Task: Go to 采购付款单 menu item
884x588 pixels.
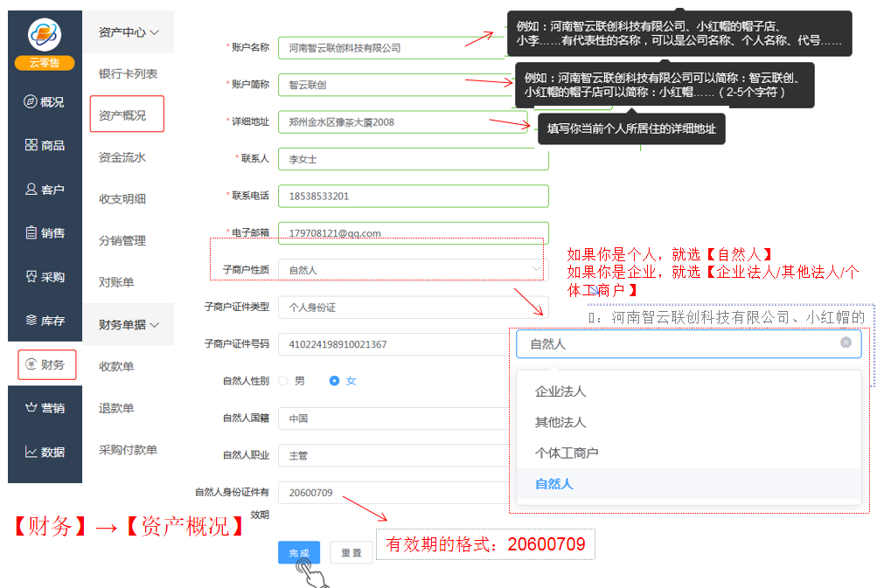Action: [x=128, y=449]
